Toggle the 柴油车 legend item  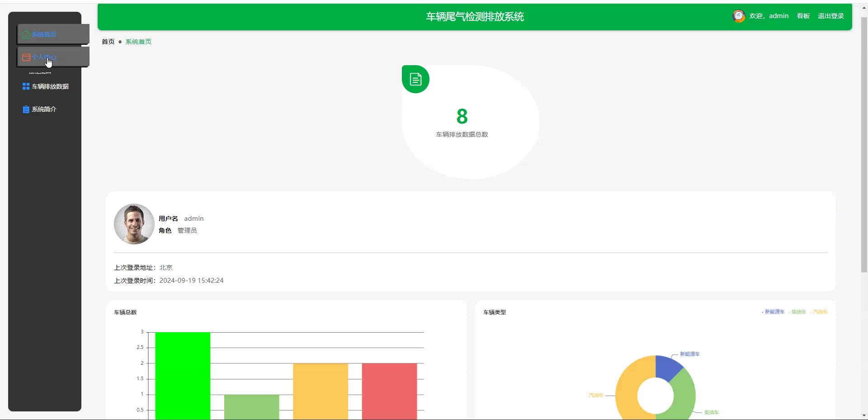(x=798, y=312)
